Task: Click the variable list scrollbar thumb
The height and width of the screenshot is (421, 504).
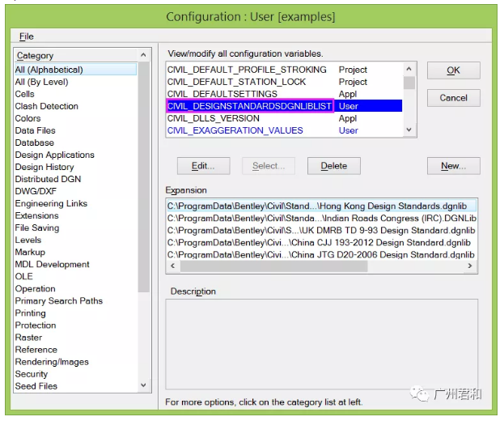Action: coord(409,83)
